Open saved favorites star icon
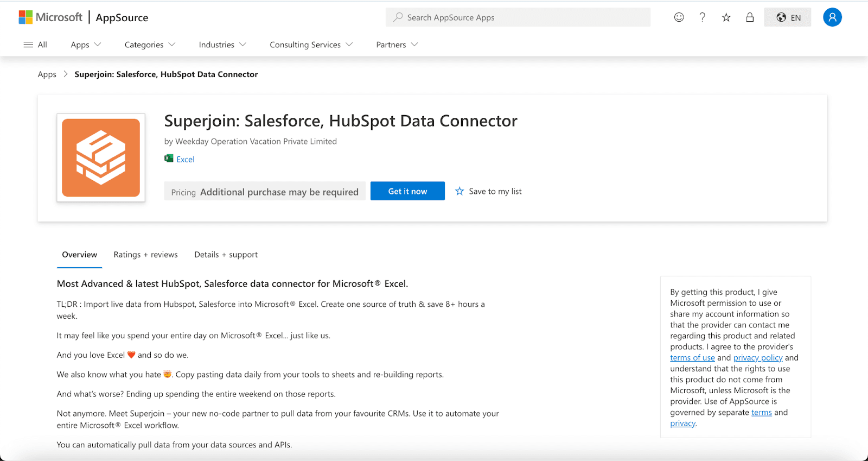The height and width of the screenshot is (461, 868). pos(726,17)
